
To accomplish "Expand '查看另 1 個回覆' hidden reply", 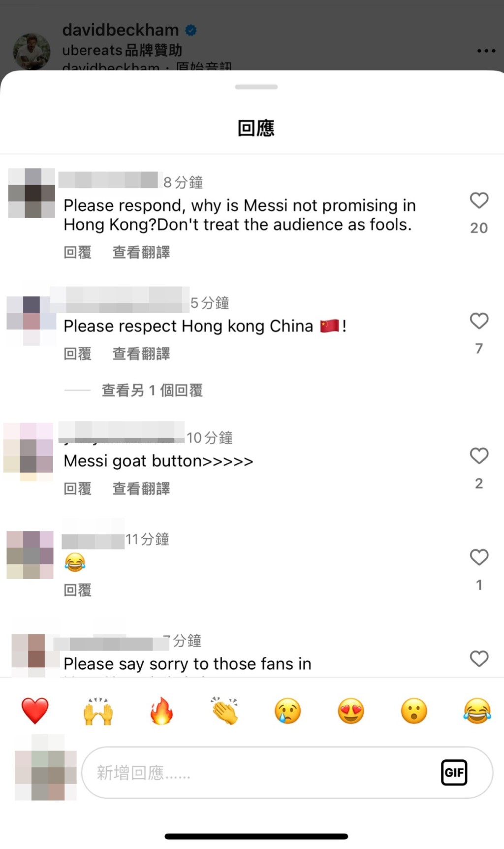I will [152, 391].
